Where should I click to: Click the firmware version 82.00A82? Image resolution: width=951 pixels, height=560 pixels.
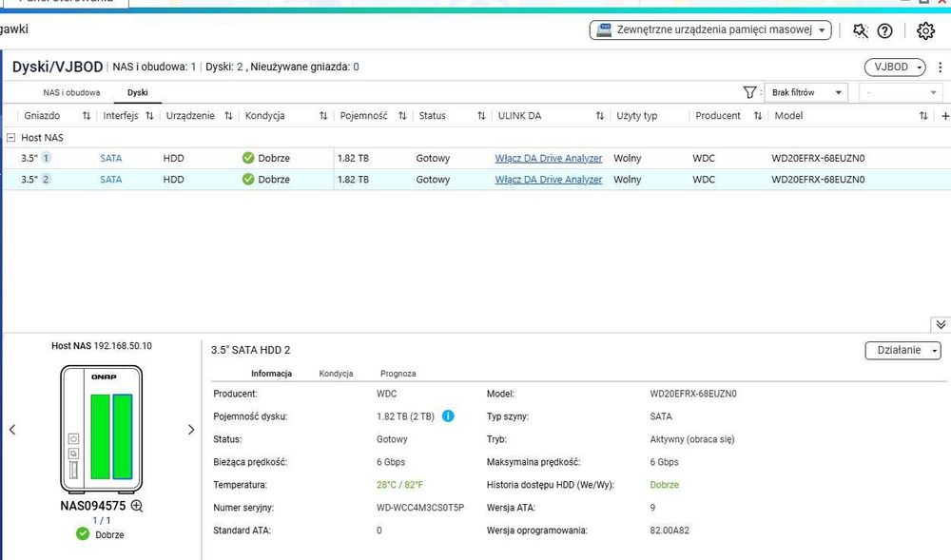point(670,531)
